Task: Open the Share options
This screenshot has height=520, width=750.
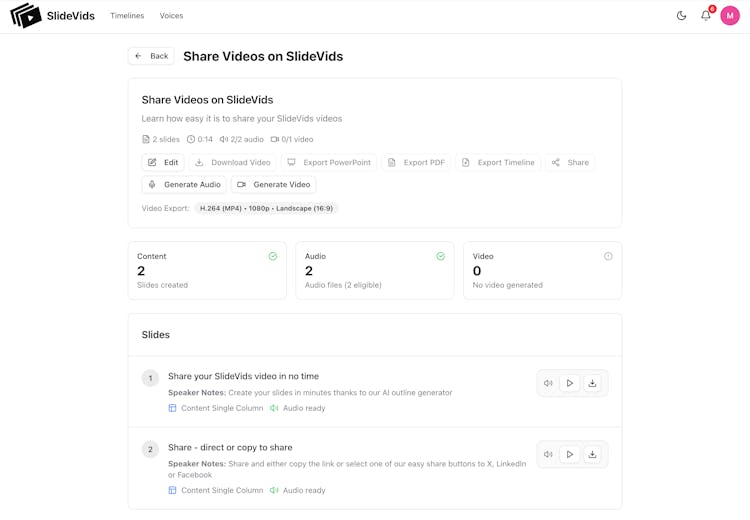Action: [570, 162]
